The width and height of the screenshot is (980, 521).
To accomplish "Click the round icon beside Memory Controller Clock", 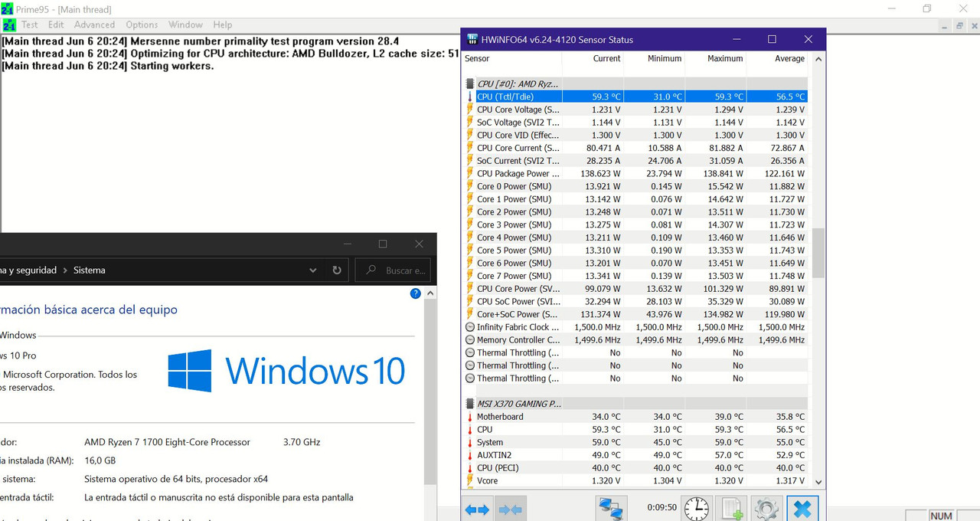I will 470,339.
